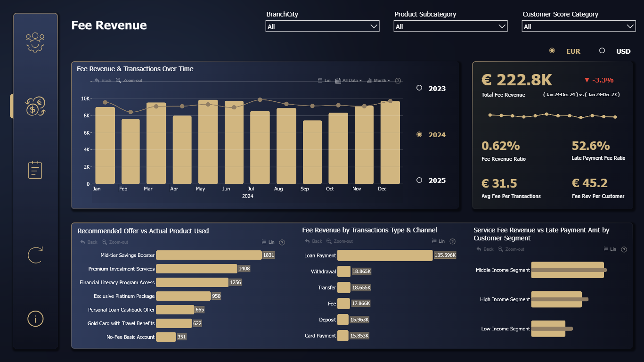Screen dimensions: 644x362
Task: Select the 2023 year radio button
Action: [x=419, y=88]
